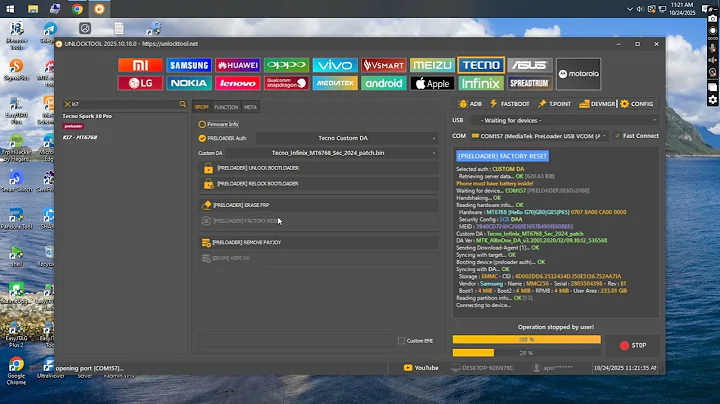Click the search magnifier icon in model search
The image size is (720, 404).
click(183, 104)
